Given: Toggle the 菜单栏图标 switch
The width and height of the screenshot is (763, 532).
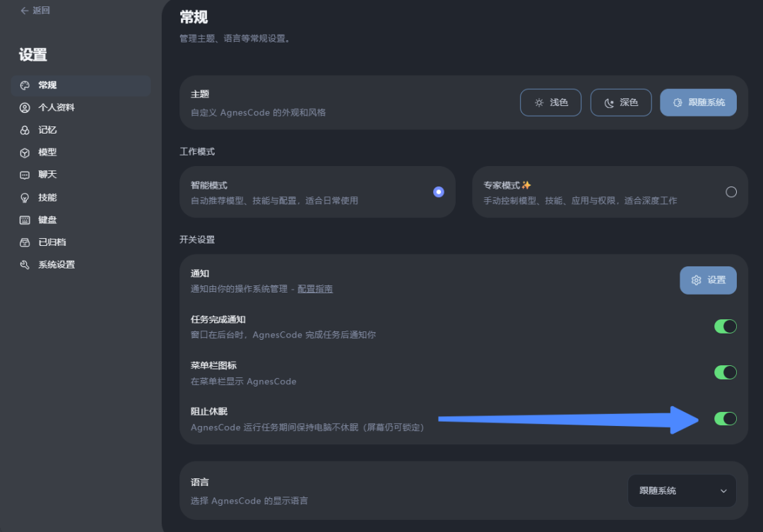Looking at the screenshot, I should (x=725, y=372).
